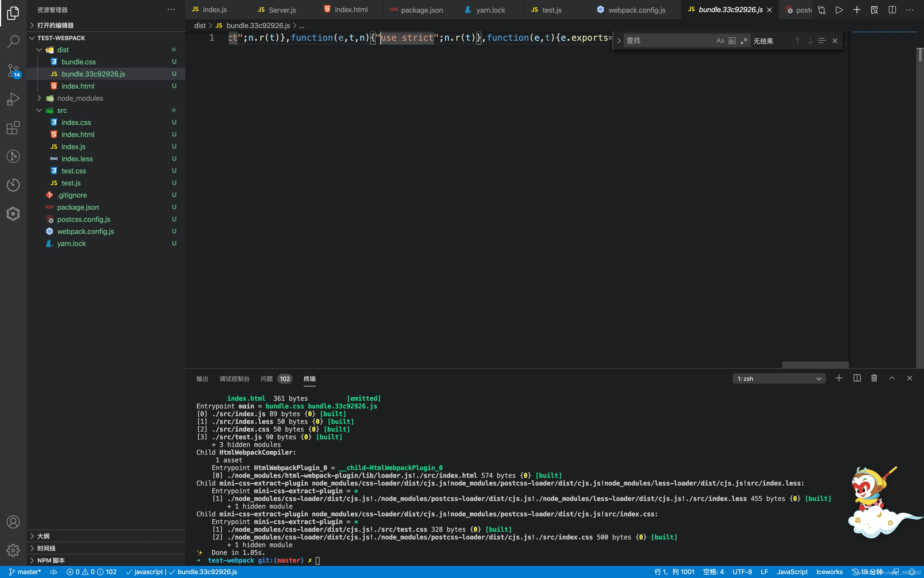Change encoding via UTF-8 status item

tap(742, 572)
